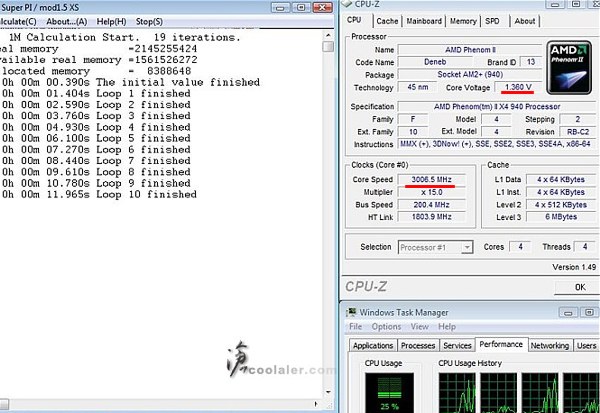Switch to the Processes tab in Task Manager
Viewport: 600px width, 413px height.
click(418, 346)
